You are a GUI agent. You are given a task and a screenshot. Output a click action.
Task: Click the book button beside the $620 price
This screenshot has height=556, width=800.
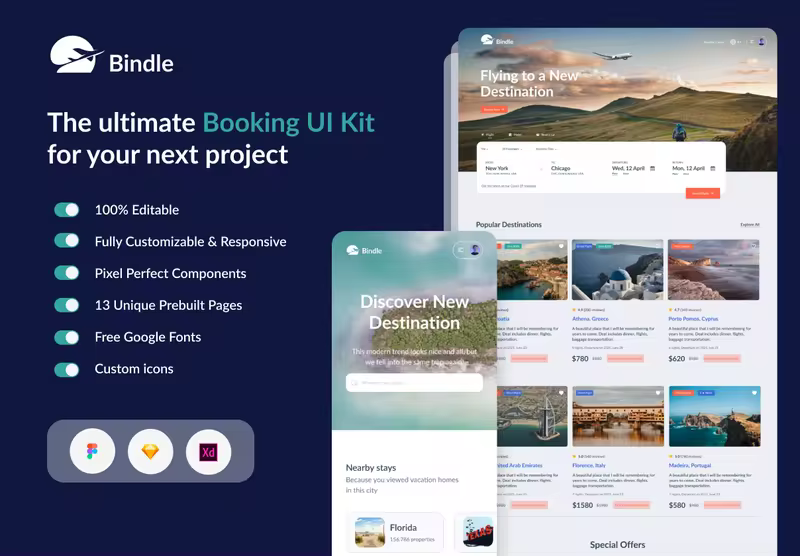click(x=721, y=359)
